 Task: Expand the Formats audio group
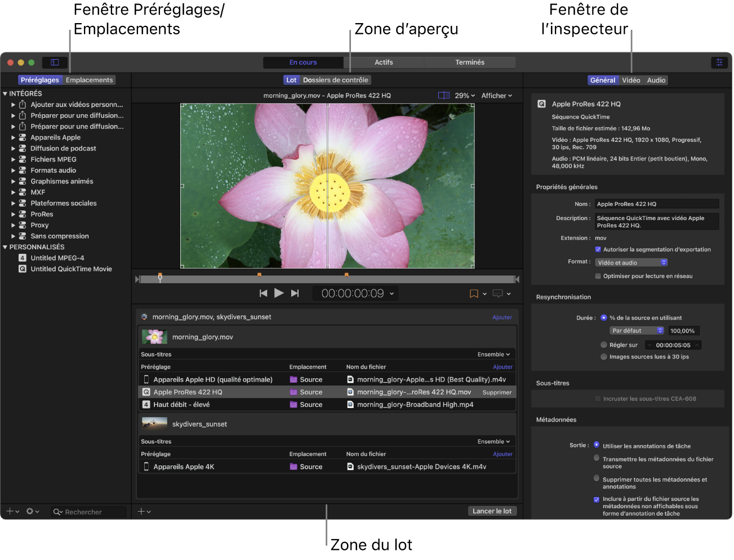tap(14, 171)
